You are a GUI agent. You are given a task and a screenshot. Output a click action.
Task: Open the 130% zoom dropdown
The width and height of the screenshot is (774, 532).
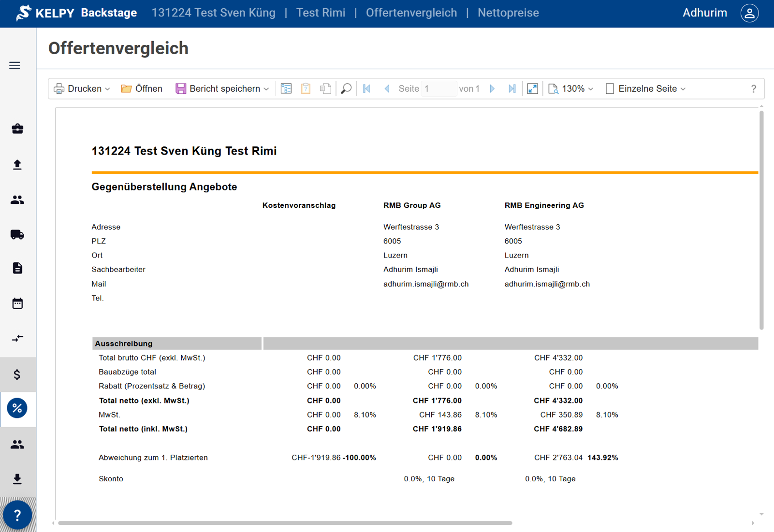[x=571, y=89]
